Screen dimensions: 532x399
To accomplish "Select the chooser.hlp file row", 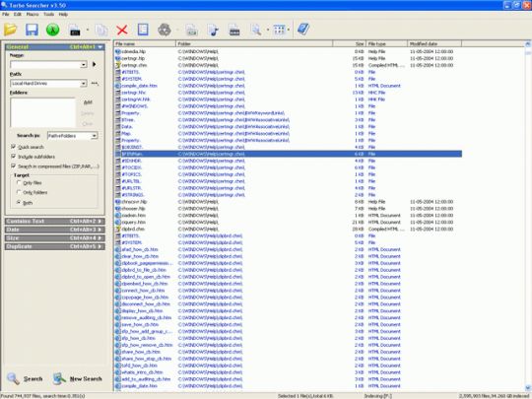I will [288, 209].
